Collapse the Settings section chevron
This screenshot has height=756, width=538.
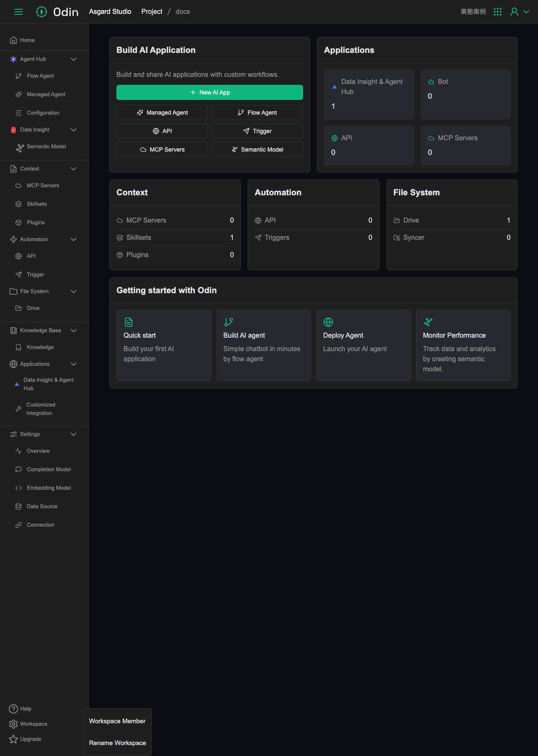(x=74, y=434)
